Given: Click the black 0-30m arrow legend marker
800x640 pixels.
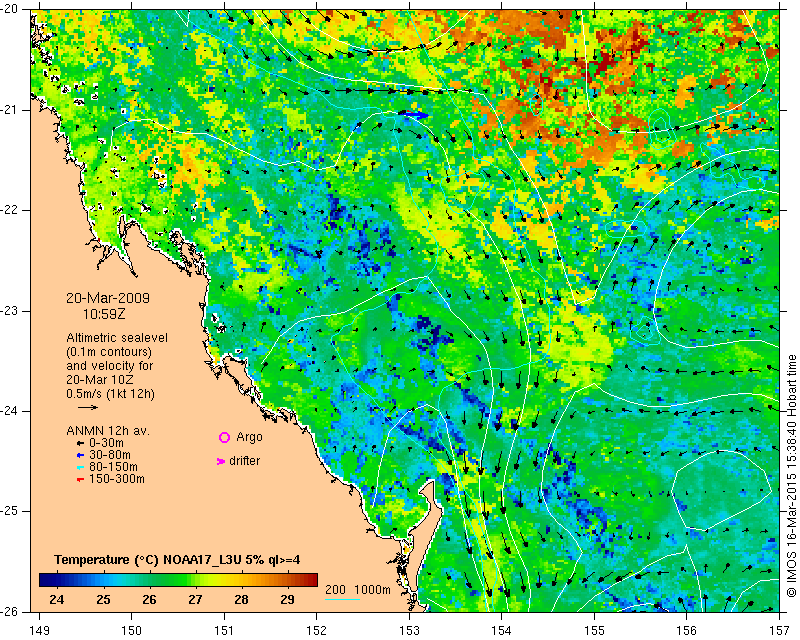Looking at the screenshot, I should [x=80, y=443].
